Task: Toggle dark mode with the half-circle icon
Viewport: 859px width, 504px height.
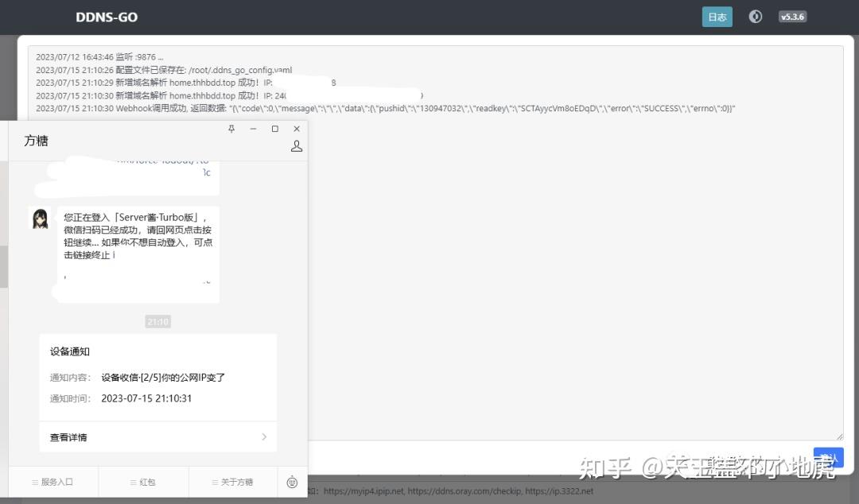Action: point(755,16)
